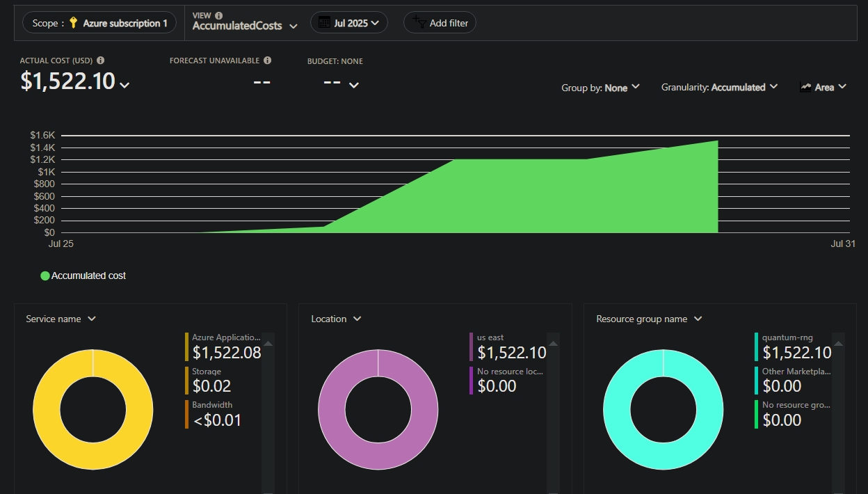Click the key icon beside Azure subscription 1
The width and height of the screenshot is (868, 494).
(x=73, y=23)
